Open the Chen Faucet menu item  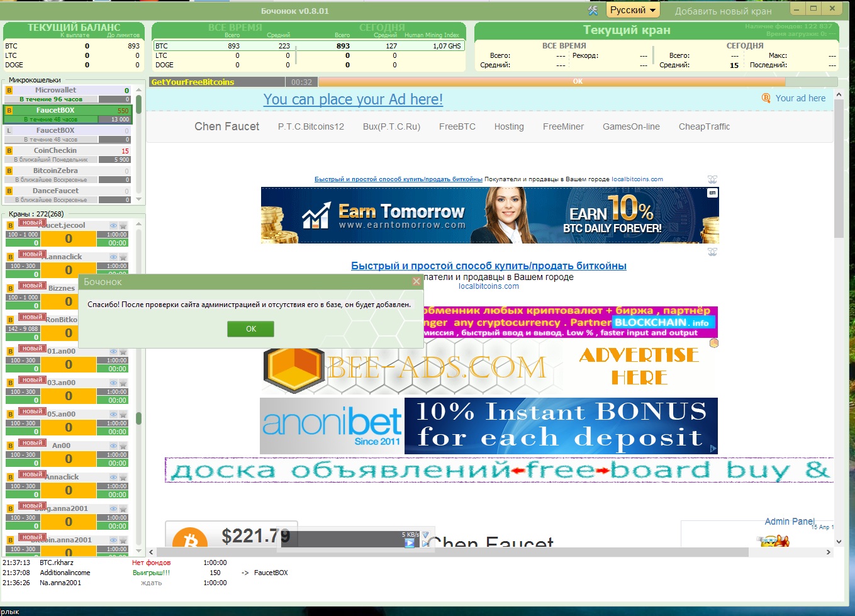pos(226,126)
